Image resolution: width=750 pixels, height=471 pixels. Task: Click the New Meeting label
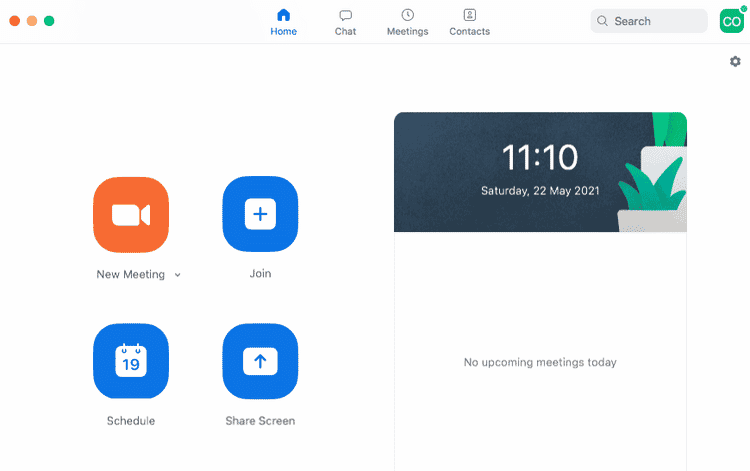pos(131,274)
